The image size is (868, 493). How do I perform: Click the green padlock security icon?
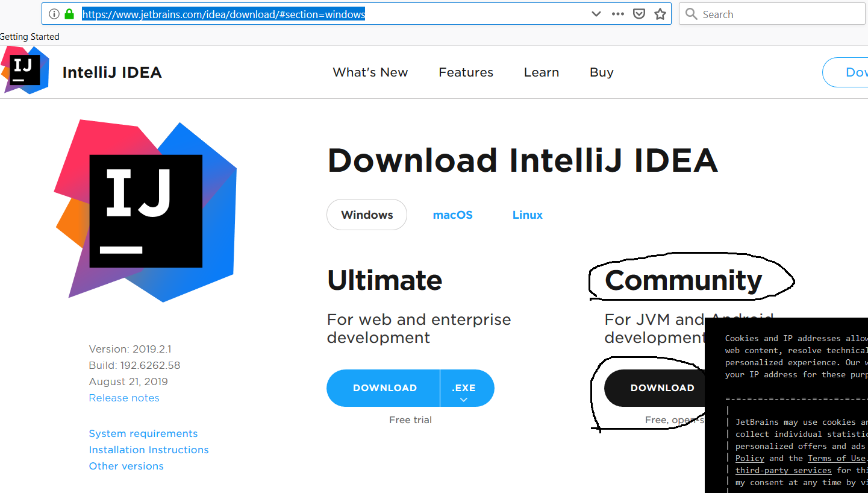click(69, 14)
